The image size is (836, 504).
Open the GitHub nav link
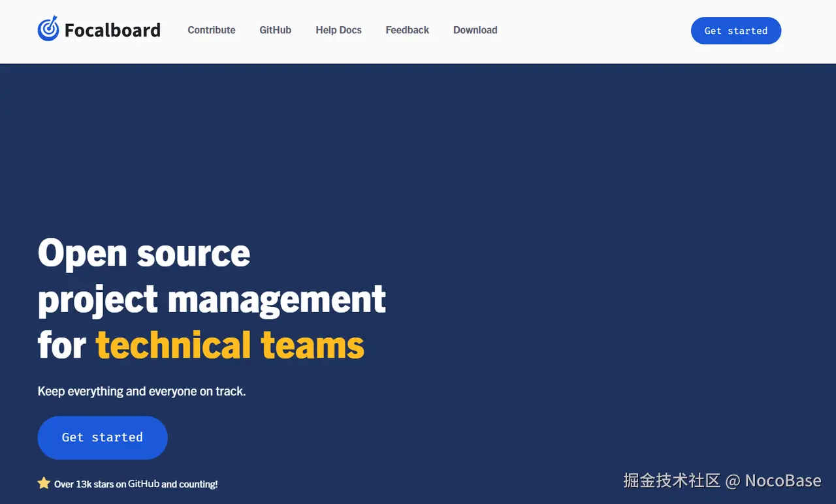click(276, 30)
